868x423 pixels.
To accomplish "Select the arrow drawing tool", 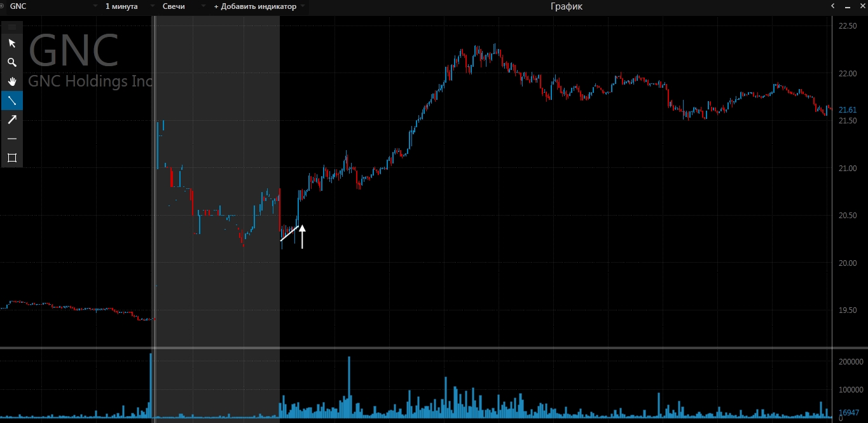I will (x=11, y=120).
